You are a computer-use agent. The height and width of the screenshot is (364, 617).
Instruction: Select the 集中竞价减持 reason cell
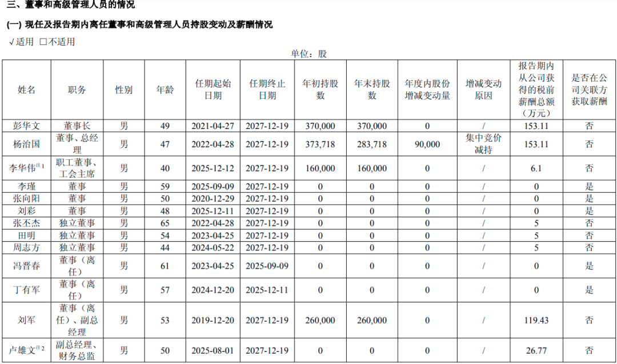483,144
